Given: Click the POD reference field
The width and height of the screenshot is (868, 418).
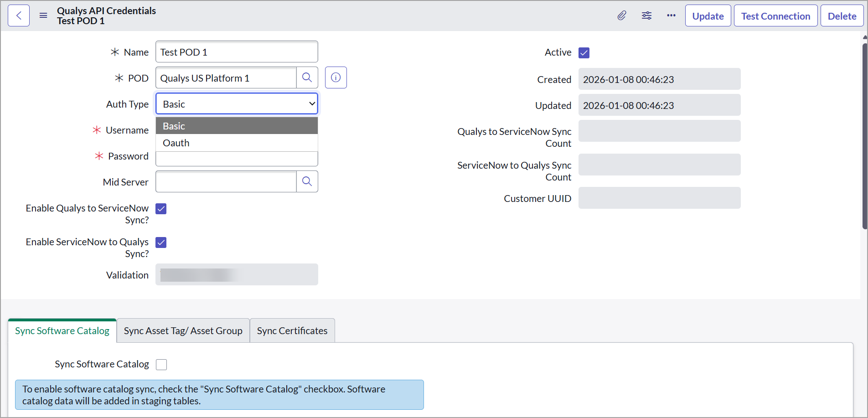Looking at the screenshot, I should (226, 78).
